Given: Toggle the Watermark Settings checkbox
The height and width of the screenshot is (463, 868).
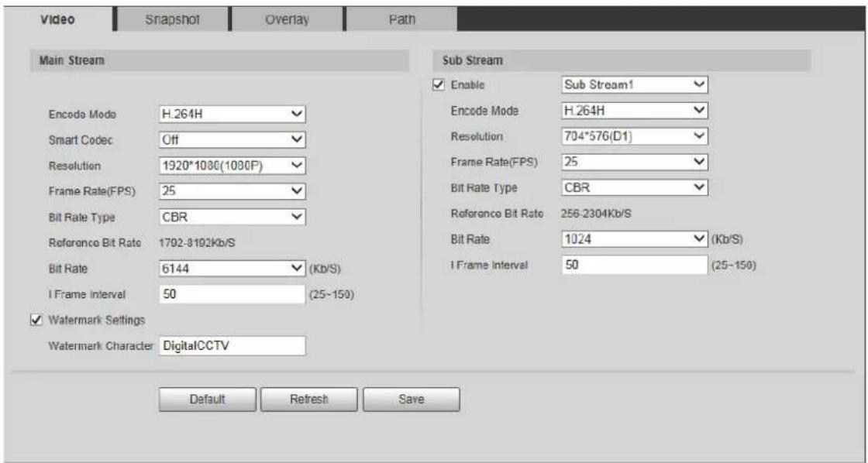Looking at the screenshot, I should [36, 320].
